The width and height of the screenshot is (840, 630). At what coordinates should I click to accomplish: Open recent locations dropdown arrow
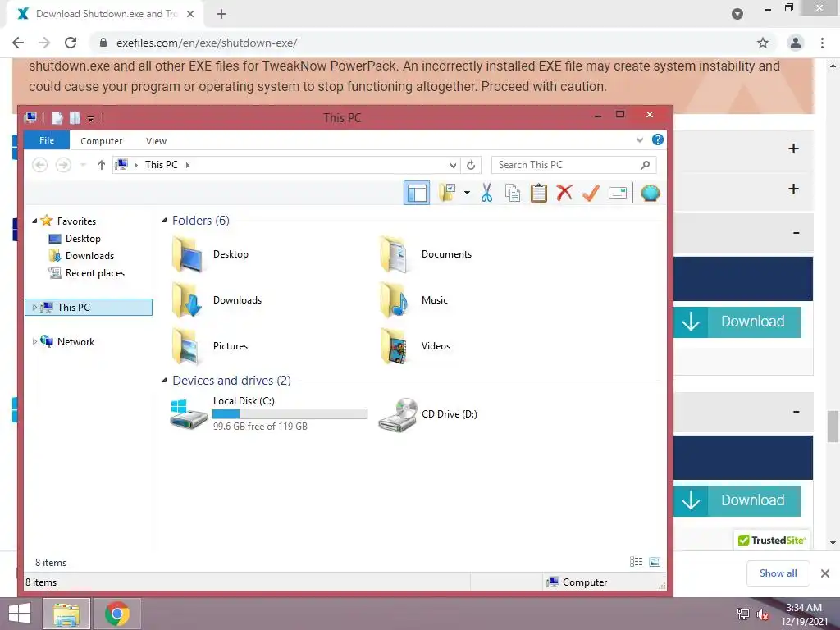tap(83, 165)
